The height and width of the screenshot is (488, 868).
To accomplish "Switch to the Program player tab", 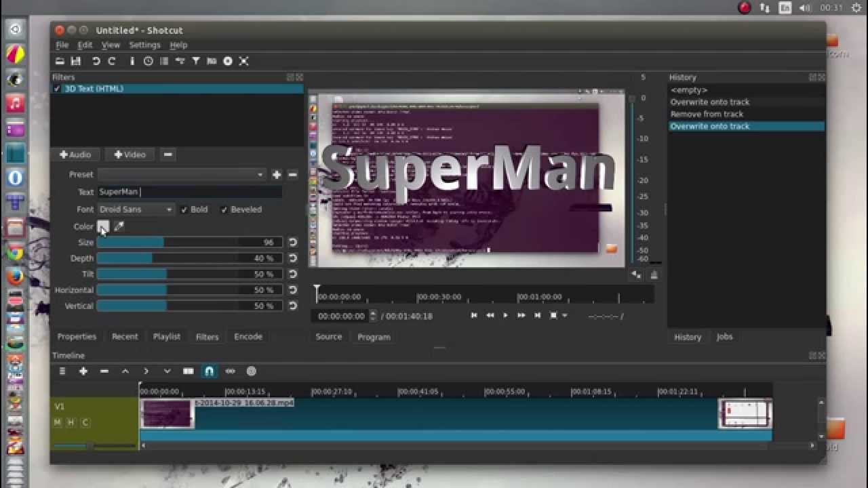I will coord(374,337).
